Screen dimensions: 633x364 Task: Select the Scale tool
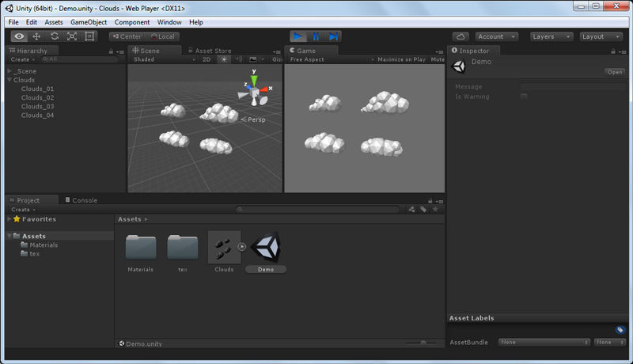point(72,36)
